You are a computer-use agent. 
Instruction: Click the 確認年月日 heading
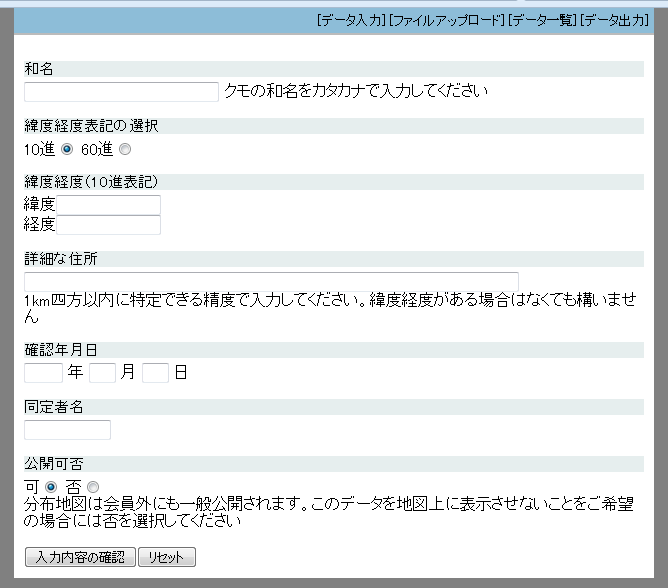[61, 350]
